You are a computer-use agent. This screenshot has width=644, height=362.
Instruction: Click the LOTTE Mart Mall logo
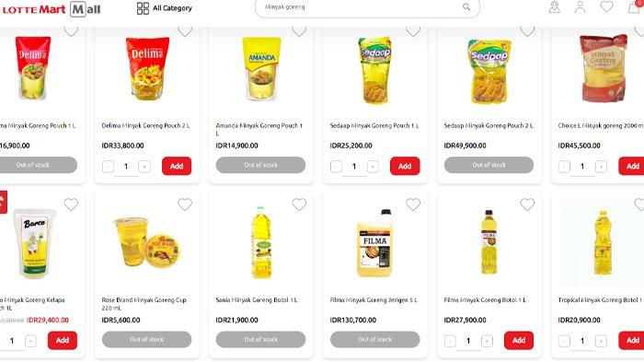[52, 9]
